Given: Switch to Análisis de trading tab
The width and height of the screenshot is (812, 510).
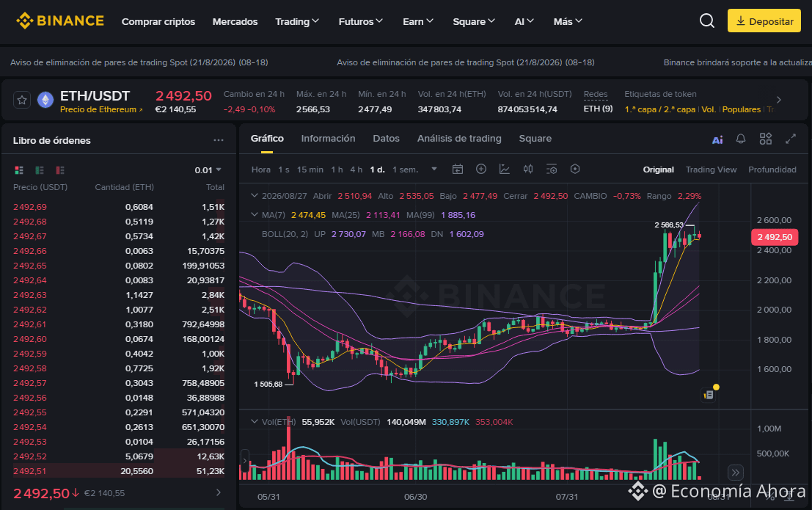Looking at the screenshot, I should coord(459,139).
